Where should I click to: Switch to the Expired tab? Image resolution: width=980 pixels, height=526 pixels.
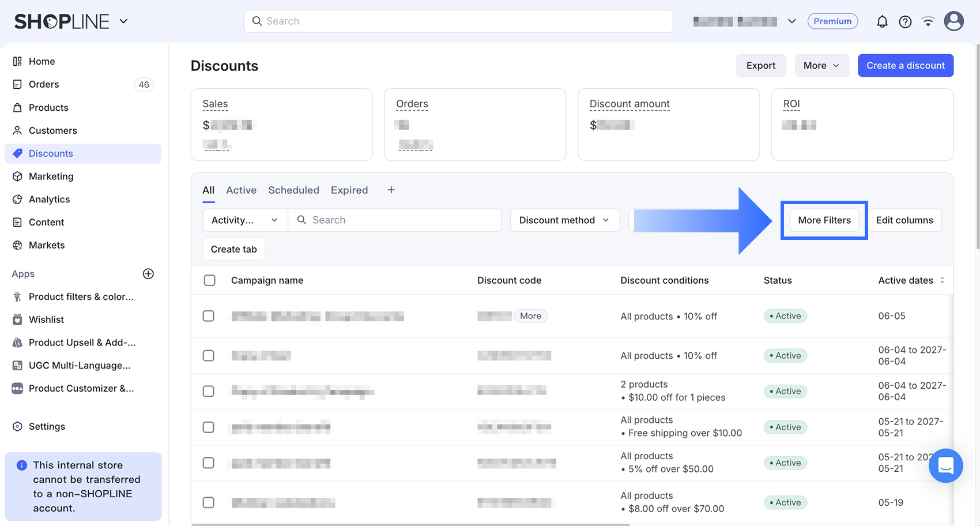tap(349, 190)
